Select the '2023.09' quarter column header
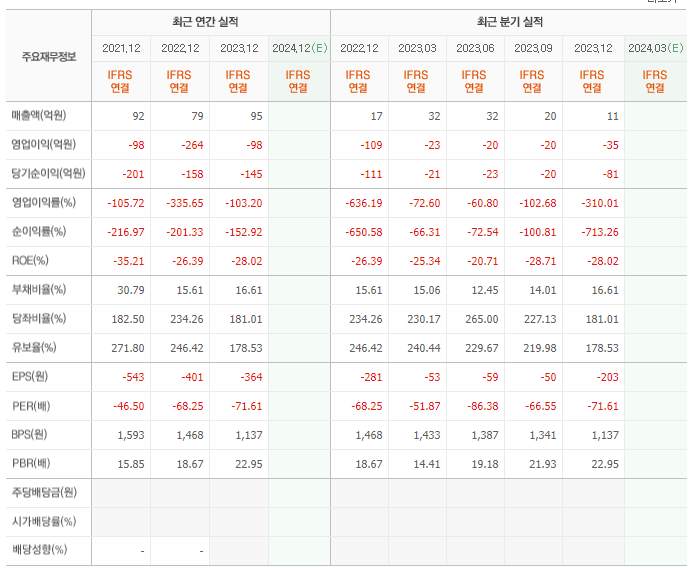This screenshot has width=689, height=568. [533, 48]
